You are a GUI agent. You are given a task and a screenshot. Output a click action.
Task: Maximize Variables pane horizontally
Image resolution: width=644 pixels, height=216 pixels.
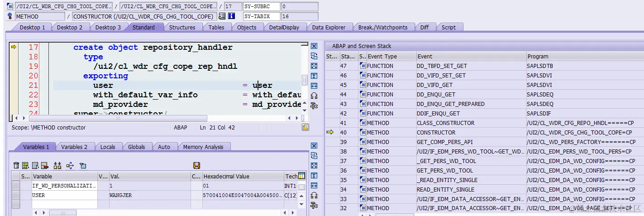pyautogui.click(x=314, y=186)
